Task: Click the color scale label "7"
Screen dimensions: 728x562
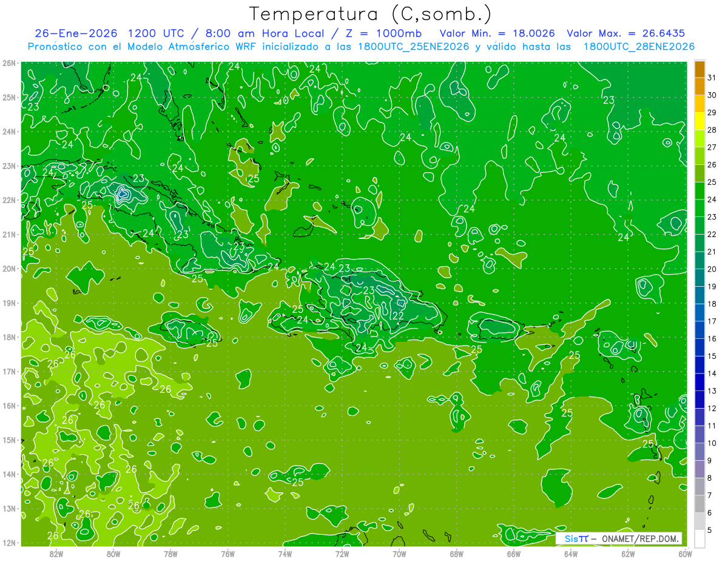Action: click(x=710, y=495)
